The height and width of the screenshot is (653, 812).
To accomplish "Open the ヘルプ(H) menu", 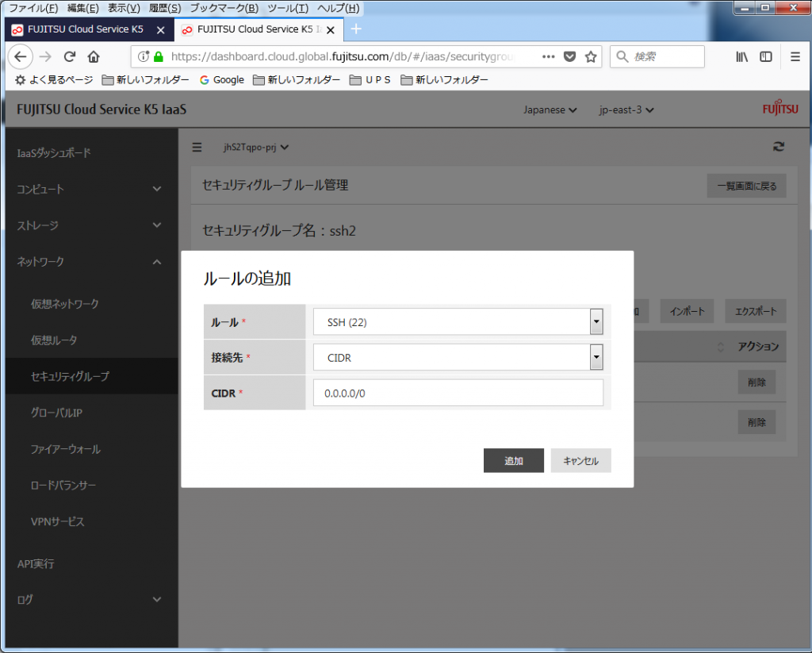I will pos(338,8).
